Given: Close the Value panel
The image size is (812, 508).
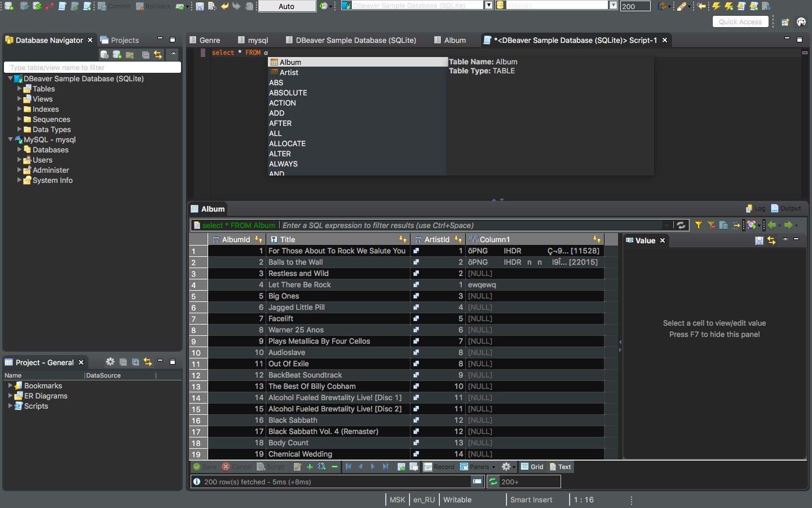Looking at the screenshot, I should (663, 240).
